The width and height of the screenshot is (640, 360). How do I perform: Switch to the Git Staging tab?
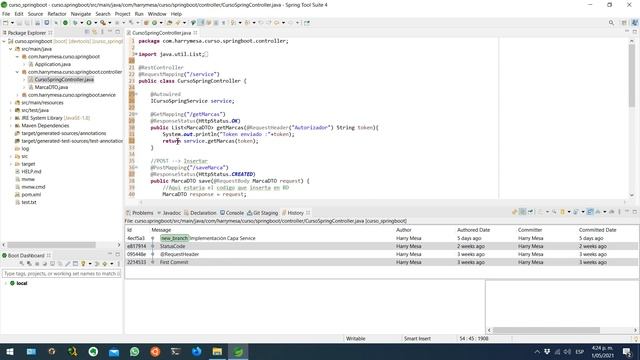pos(262,213)
